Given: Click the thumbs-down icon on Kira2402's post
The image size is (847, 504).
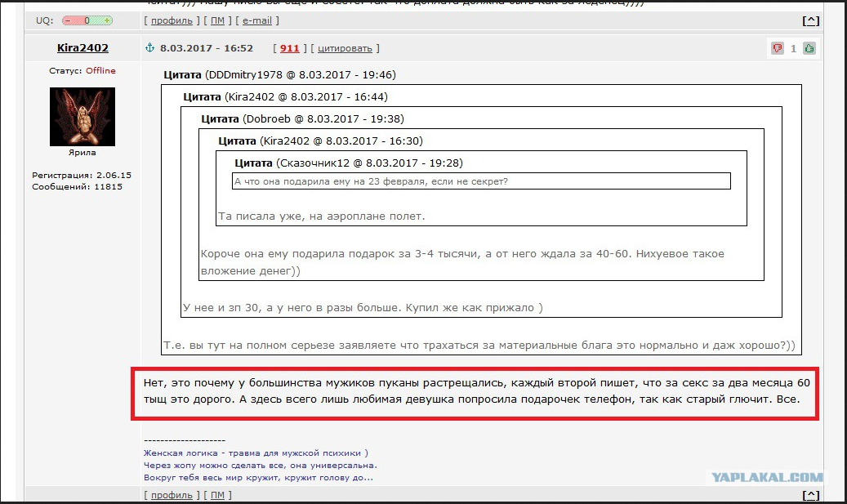Looking at the screenshot, I should click(x=778, y=49).
